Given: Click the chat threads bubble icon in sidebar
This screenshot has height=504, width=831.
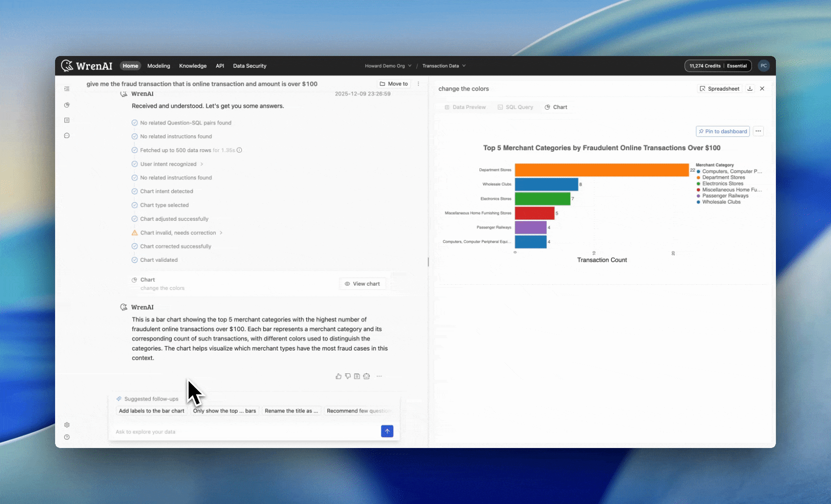Looking at the screenshot, I should coord(67,136).
